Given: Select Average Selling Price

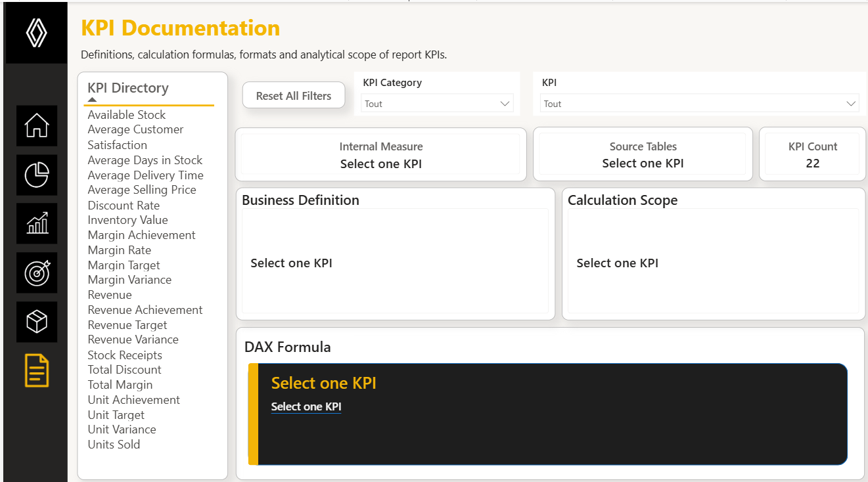Looking at the screenshot, I should tap(142, 190).
